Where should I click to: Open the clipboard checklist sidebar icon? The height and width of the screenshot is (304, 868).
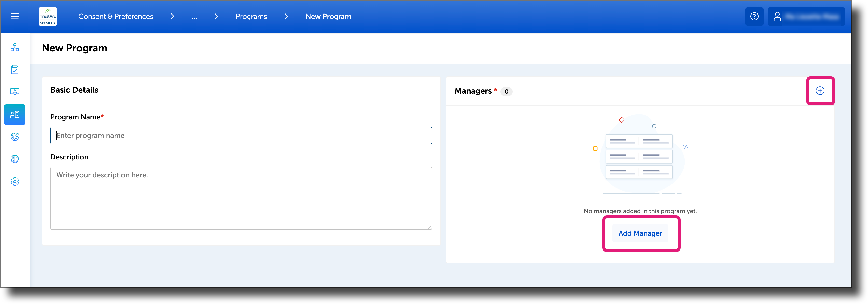coord(15,70)
